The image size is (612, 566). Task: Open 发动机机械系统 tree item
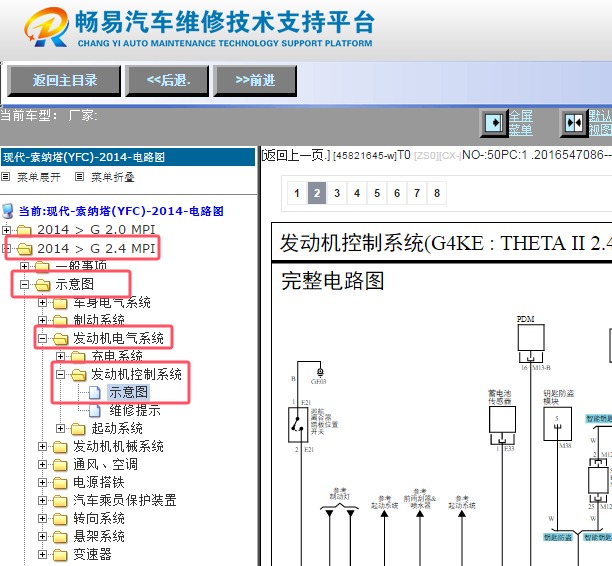118,447
